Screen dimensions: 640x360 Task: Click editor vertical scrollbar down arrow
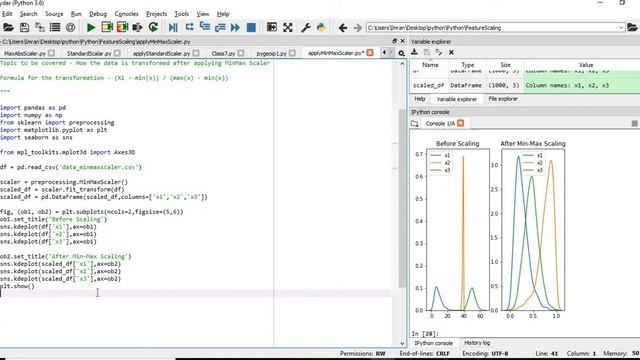[402, 344]
